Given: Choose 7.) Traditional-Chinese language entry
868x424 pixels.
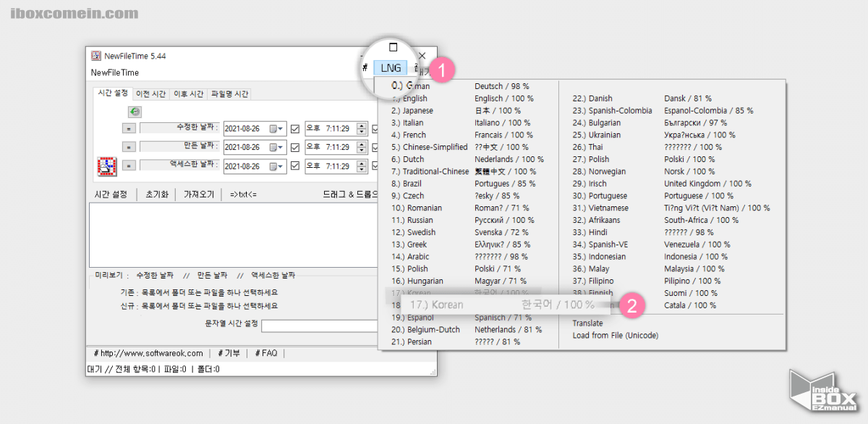Looking at the screenshot, I should (x=468, y=171).
